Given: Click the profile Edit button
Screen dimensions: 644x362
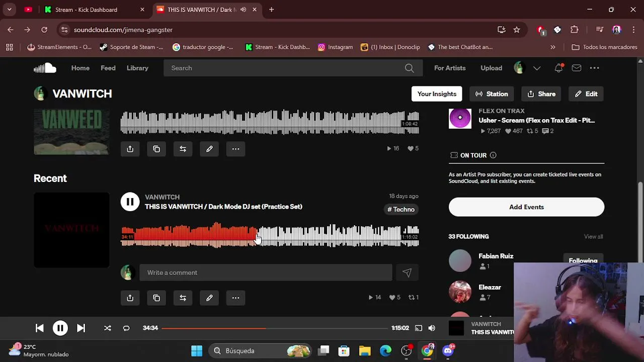Looking at the screenshot, I should tap(586, 94).
